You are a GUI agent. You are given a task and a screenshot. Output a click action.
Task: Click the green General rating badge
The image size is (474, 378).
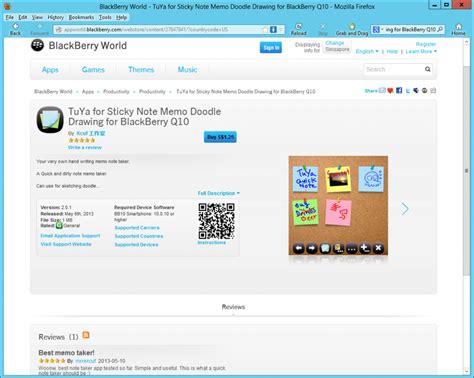click(59, 226)
